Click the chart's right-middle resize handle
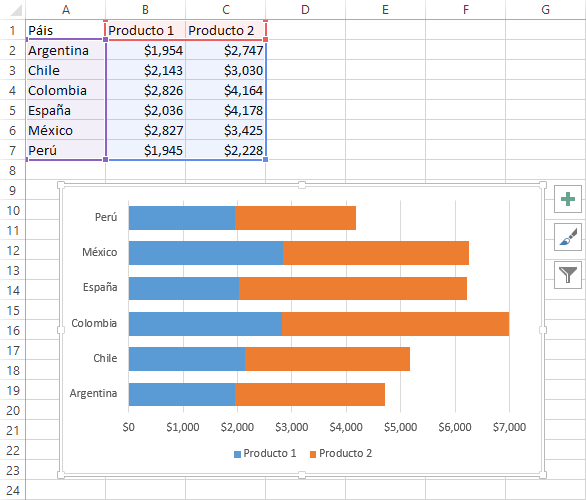Viewport: 586px width, 500px height. coord(543,330)
